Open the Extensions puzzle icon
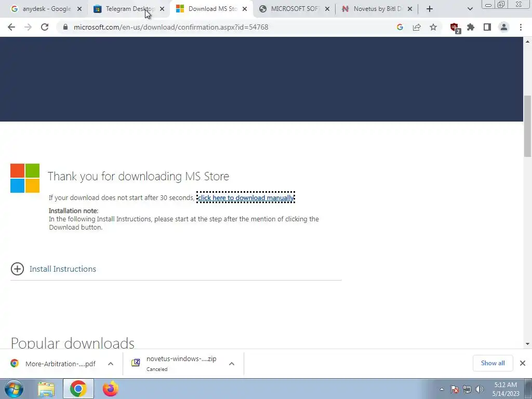This screenshot has width=532, height=399. 471,27
